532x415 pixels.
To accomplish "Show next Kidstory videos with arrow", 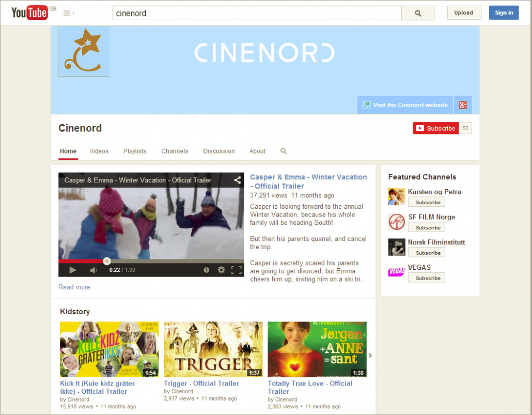I will tap(370, 356).
